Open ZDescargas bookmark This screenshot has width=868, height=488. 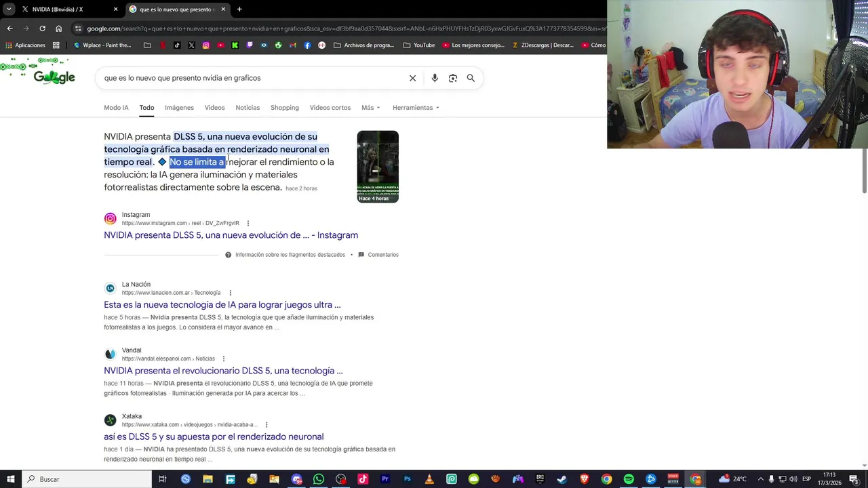coord(543,45)
